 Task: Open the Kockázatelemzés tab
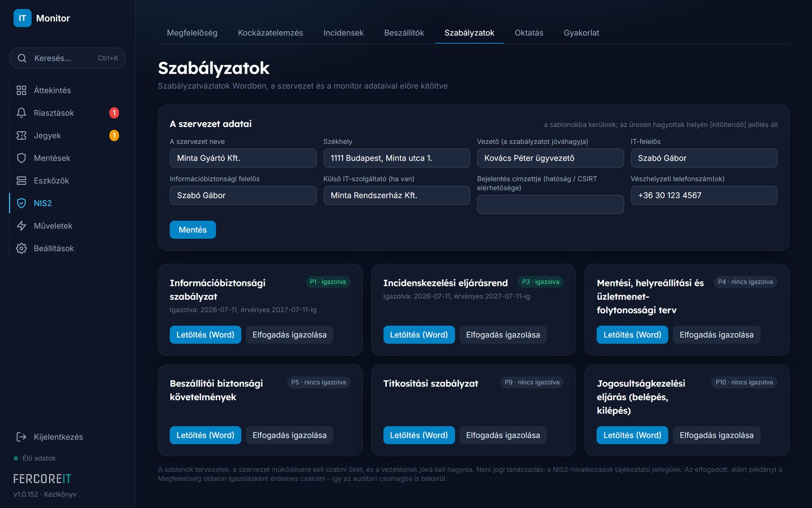click(x=270, y=33)
